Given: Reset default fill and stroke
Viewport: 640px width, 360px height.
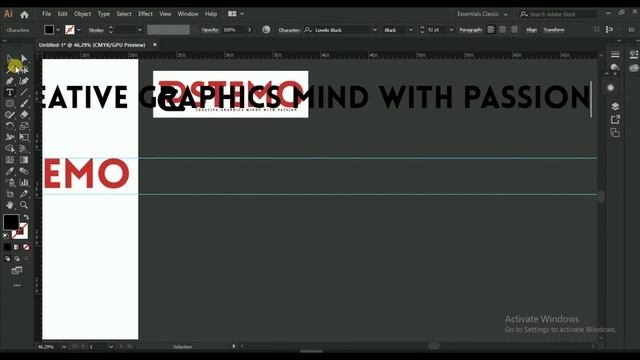Looking at the screenshot, I should pyautogui.click(x=6, y=236).
